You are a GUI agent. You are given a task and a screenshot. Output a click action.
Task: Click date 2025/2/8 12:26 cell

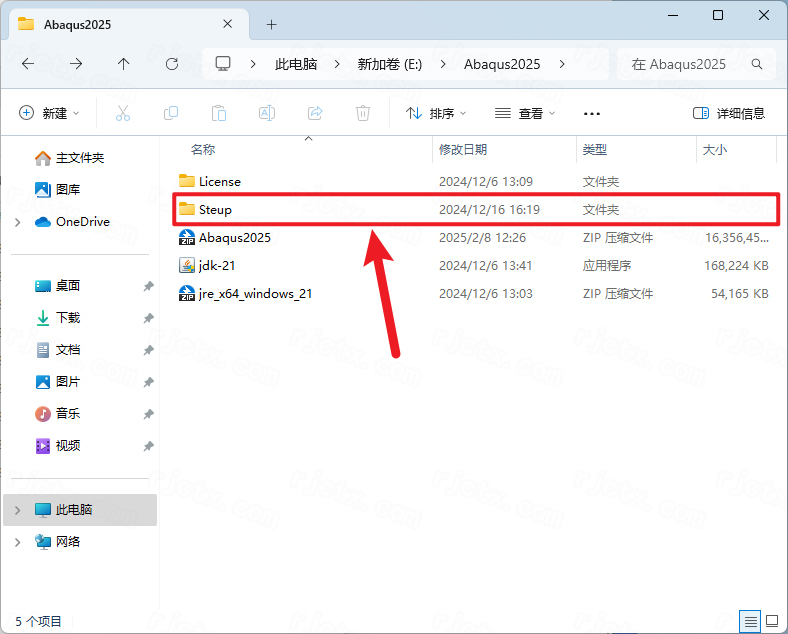pos(482,238)
